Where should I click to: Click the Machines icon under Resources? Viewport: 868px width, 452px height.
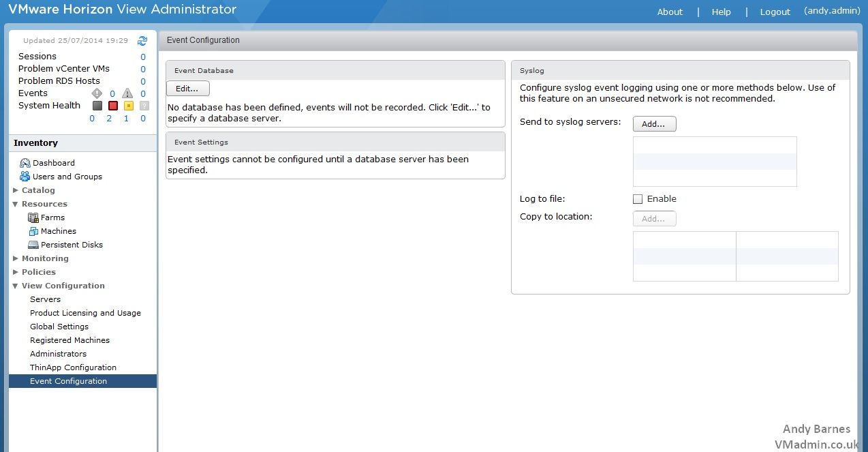click(33, 231)
